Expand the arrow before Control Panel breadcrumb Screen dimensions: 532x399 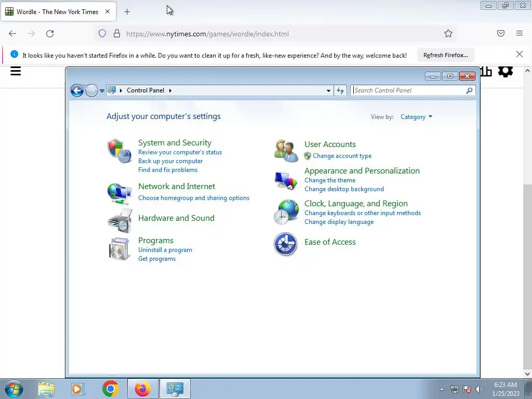coord(121,90)
